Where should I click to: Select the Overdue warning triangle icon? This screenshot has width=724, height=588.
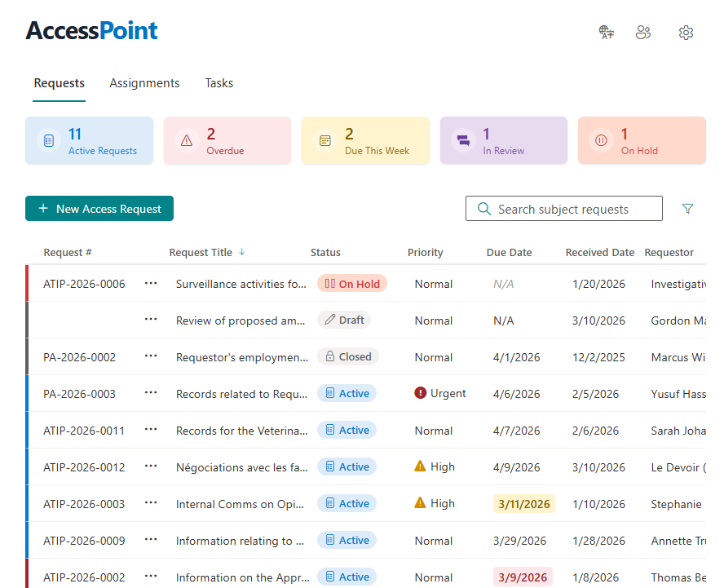click(187, 139)
